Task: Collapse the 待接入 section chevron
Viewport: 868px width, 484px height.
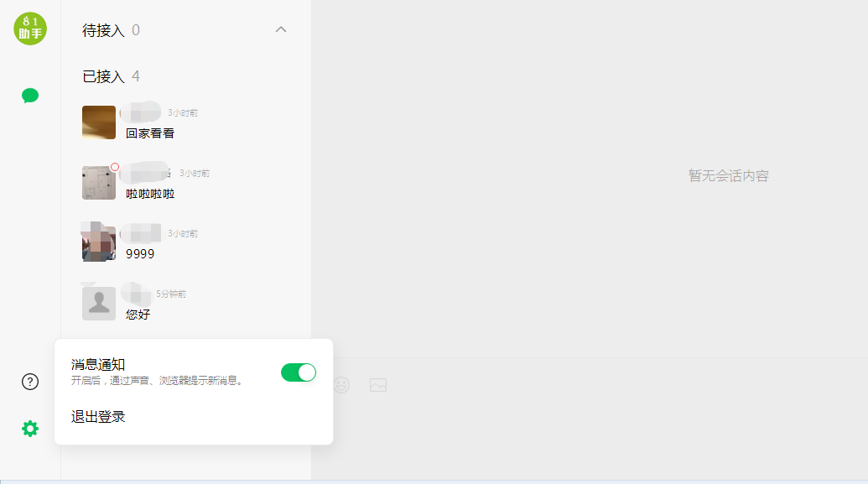Action: coord(281,30)
